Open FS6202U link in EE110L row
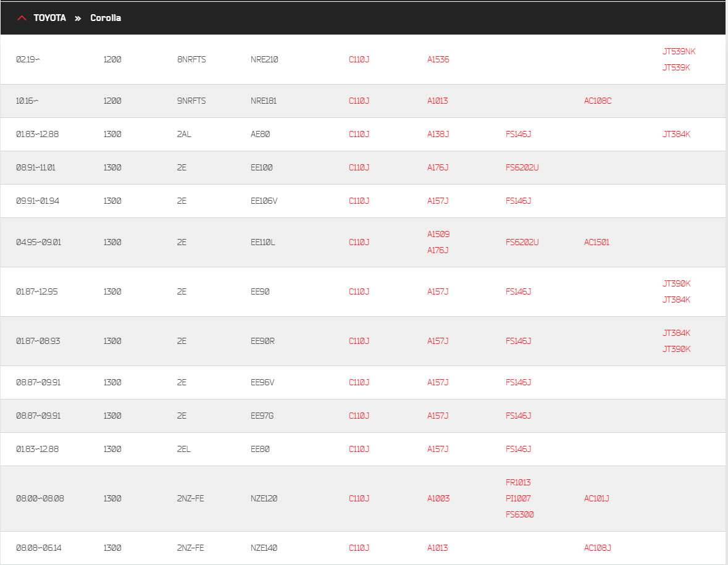The image size is (728, 565). [522, 242]
